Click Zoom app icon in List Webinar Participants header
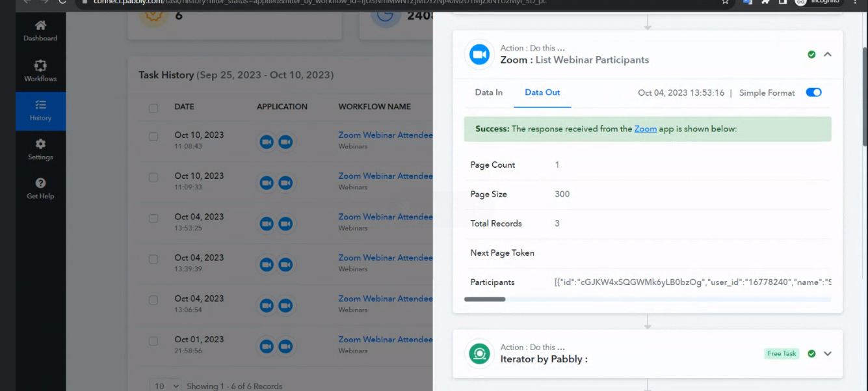Screen dimensions: 868x391 [479, 55]
